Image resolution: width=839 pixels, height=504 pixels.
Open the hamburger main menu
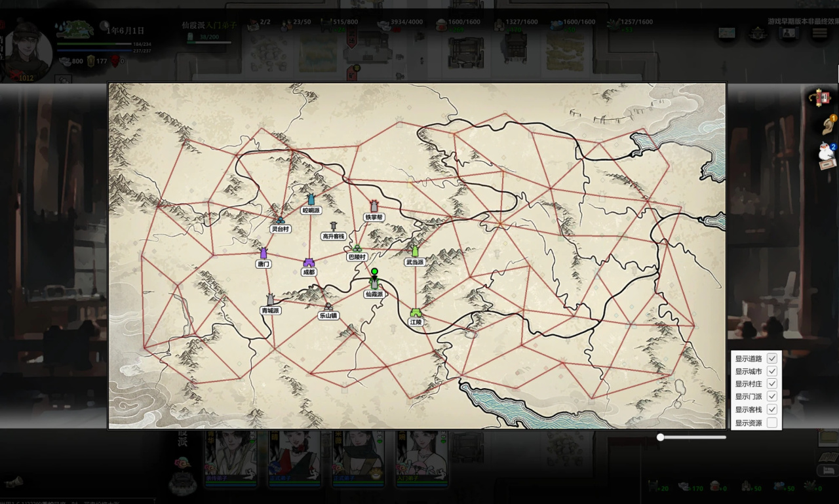point(820,32)
